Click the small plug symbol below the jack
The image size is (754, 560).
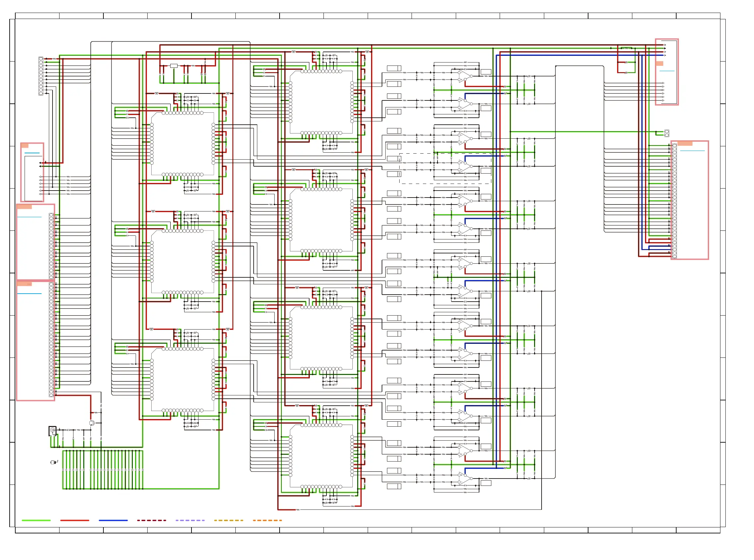click(54, 462)
